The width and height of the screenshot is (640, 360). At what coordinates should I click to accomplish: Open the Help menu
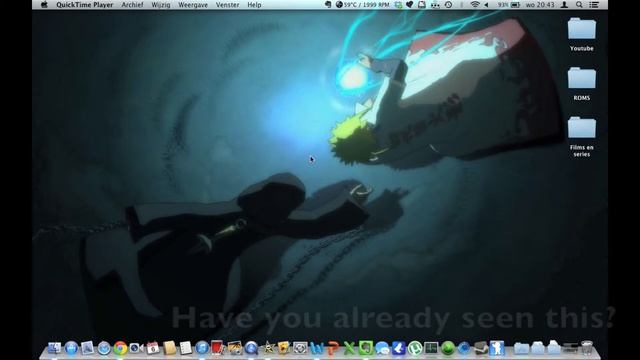click(254, 5)
